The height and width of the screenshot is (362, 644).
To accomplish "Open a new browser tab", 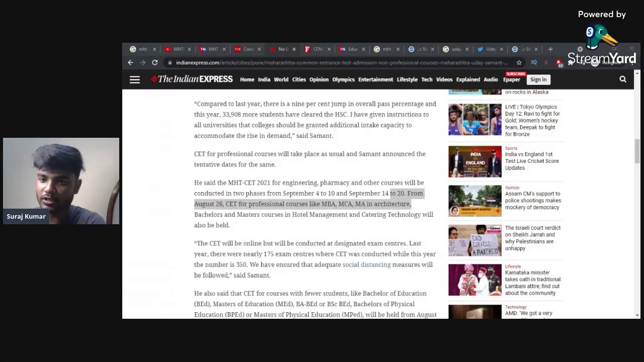I will [550, 49].
